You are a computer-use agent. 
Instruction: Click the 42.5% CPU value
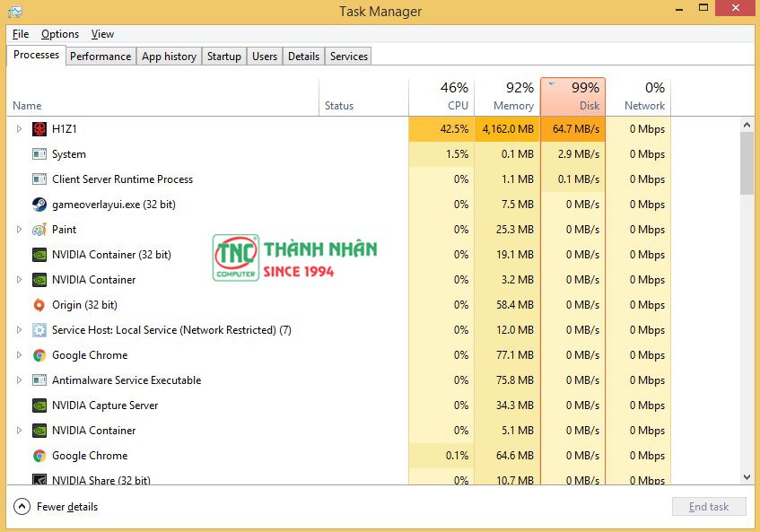click(454, 129)
